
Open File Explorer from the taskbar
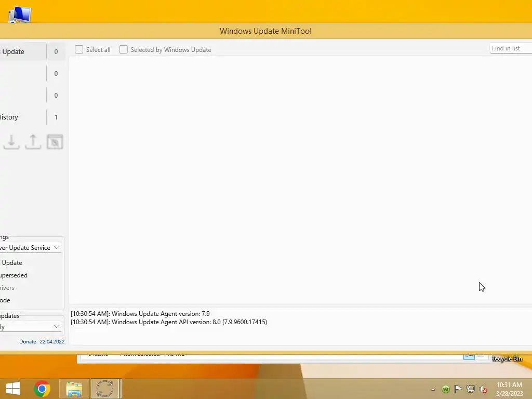[74, 389]
